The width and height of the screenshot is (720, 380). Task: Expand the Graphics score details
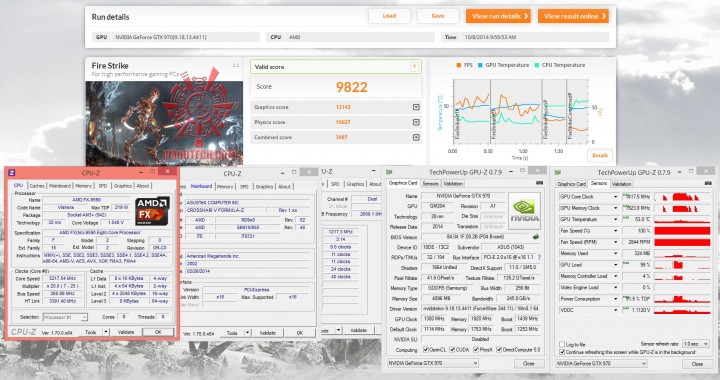[x=416, y=107]
